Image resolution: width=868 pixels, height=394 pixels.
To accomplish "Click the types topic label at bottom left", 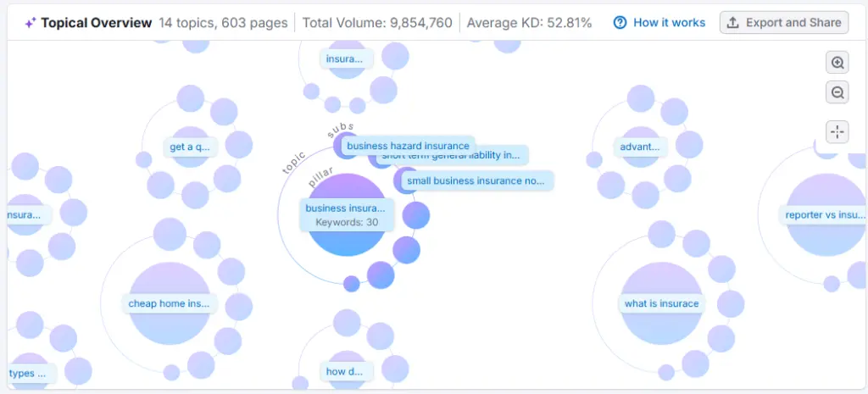I will coord(31,374).
